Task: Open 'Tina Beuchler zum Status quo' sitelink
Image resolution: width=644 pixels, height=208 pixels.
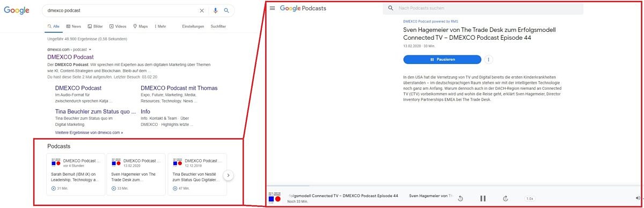Action: (96, 112)
